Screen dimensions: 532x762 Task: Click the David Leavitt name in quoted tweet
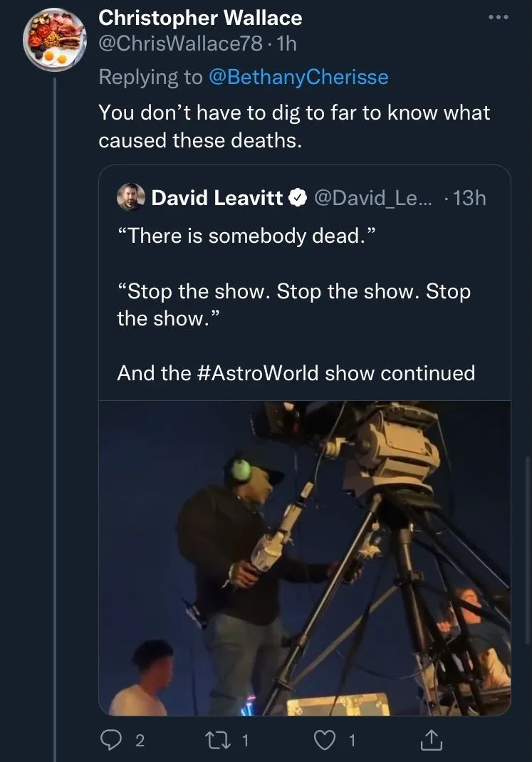tap(217, 198)
